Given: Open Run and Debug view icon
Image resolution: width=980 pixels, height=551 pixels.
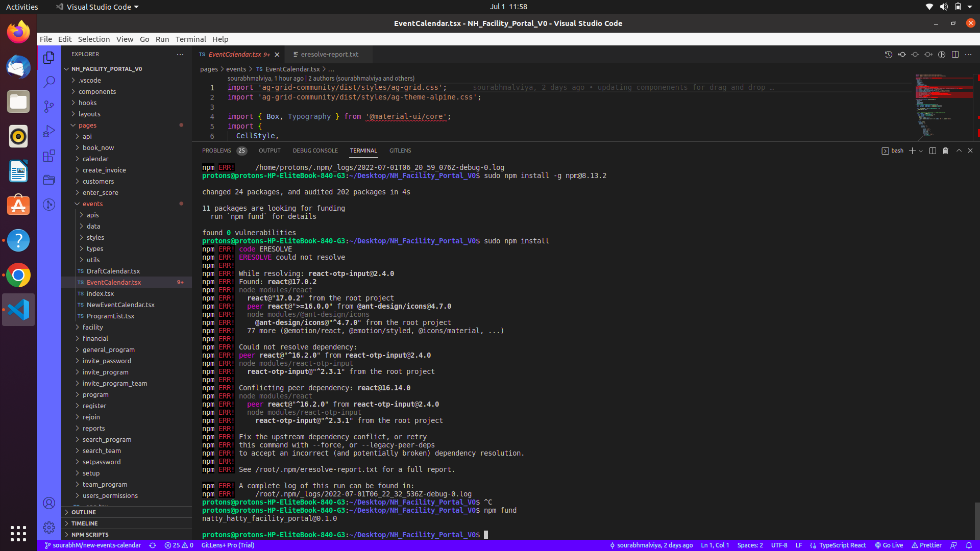Looking at the screenshot, I should point(49,131).
